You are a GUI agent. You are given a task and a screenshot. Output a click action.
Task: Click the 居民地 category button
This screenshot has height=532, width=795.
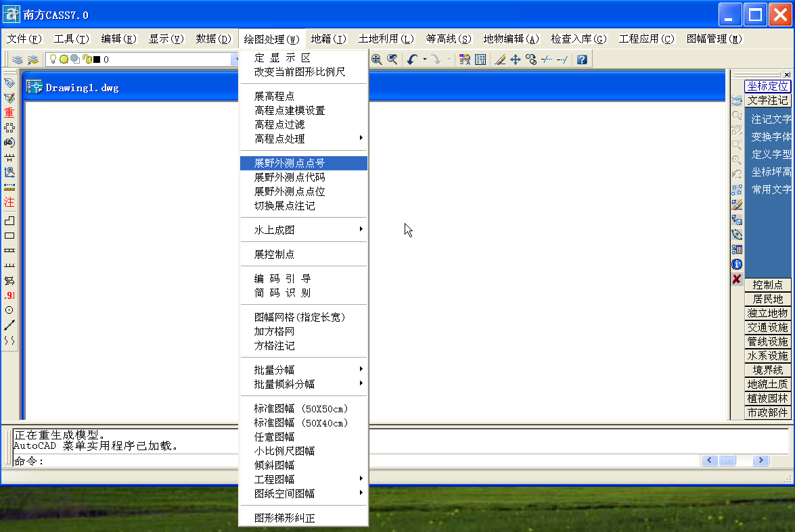coord(768,299)
